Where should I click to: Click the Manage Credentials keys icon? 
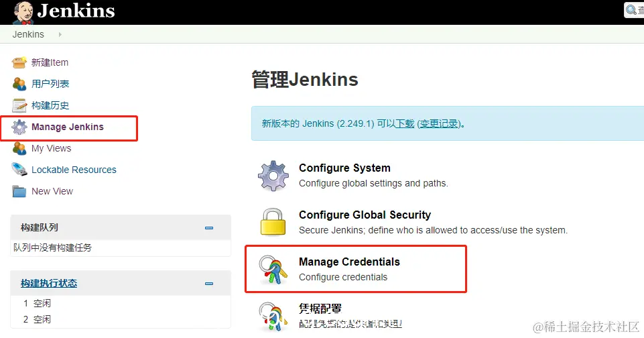273,270
